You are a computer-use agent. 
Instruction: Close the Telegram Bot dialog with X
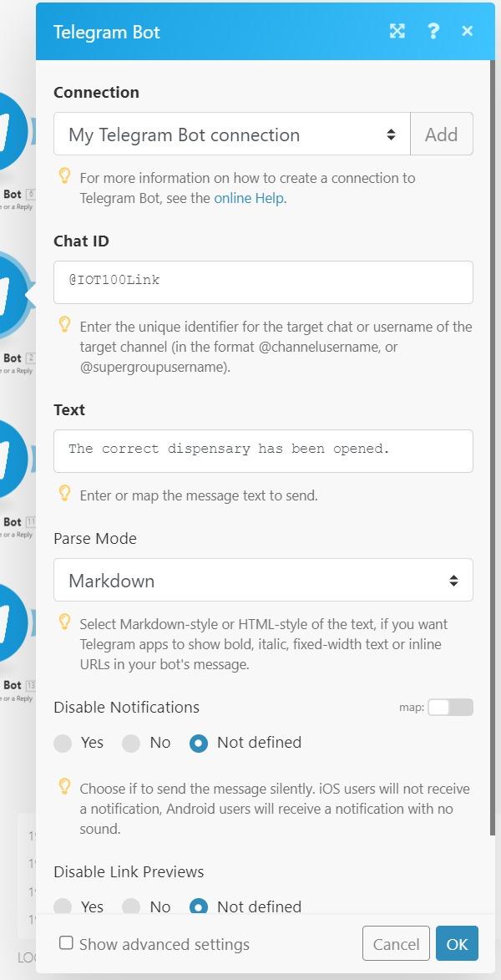467,31
